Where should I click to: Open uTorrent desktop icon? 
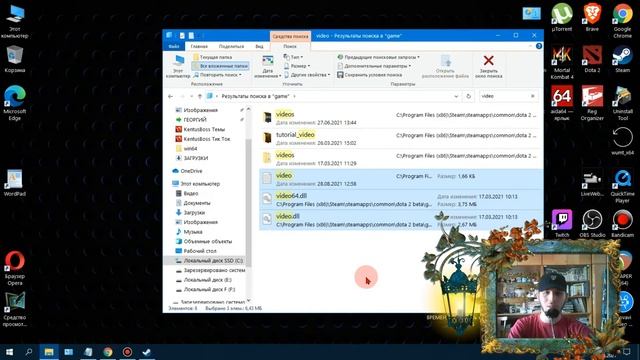(562, 18)
